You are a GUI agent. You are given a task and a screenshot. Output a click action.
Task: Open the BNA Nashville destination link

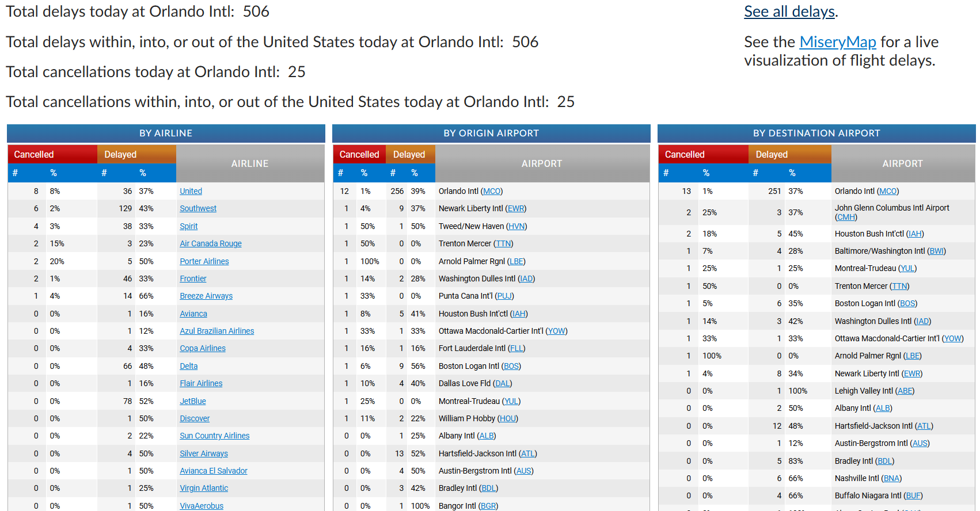pyautogui.click(x=892, y=478)
